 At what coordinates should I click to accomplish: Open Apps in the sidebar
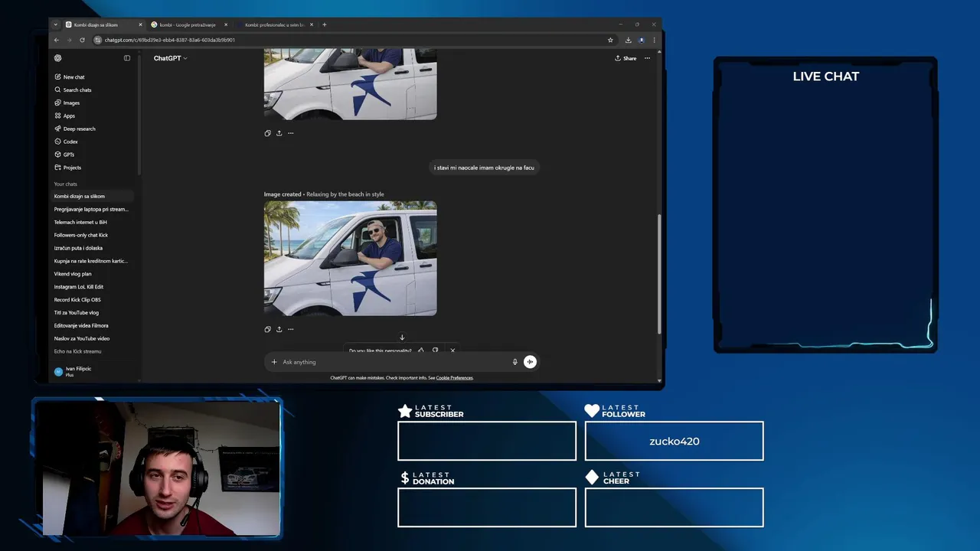pyautogui.click(x=65, y=116)
